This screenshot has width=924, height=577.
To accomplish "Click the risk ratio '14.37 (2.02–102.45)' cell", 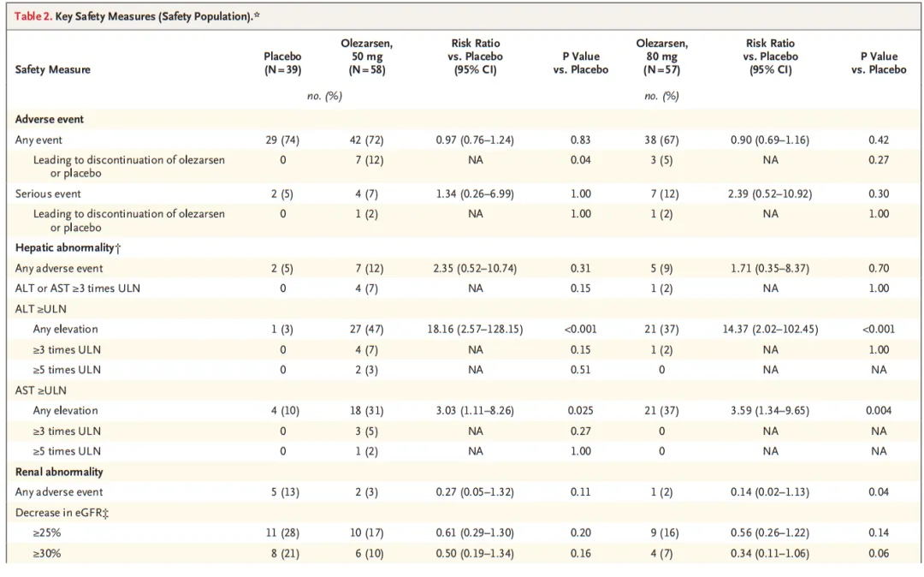I will (x=770, y=329).
